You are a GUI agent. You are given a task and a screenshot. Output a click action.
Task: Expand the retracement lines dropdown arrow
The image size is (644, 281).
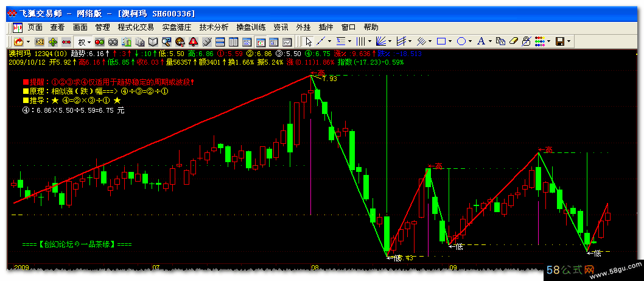click(349, 41)
